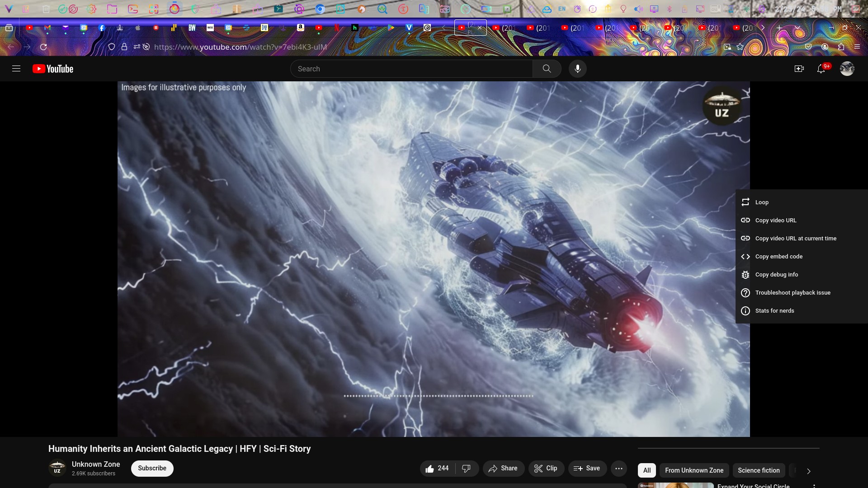The image size is (868, 488).
Task: Open the notifications bell
Action: click(821, 69)
